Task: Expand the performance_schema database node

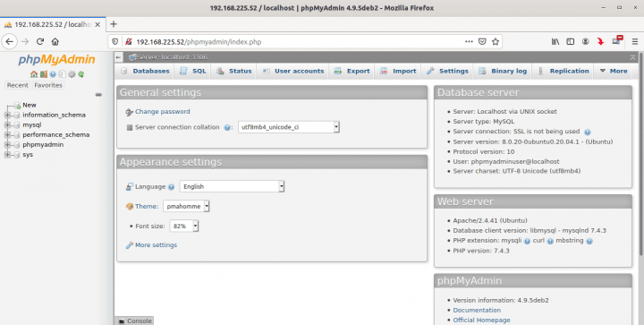Action: click(7, 135)
